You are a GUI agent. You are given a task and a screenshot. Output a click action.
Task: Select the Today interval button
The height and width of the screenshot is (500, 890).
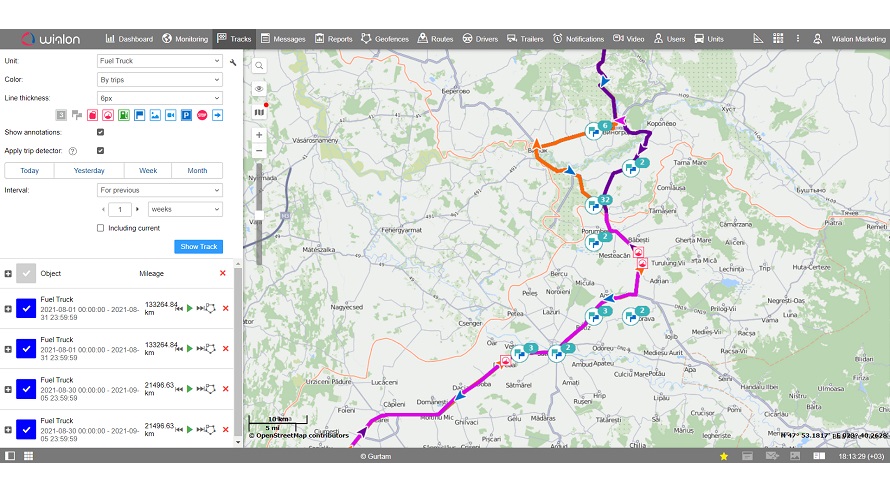pyautogui.click(x=30, y=171)
